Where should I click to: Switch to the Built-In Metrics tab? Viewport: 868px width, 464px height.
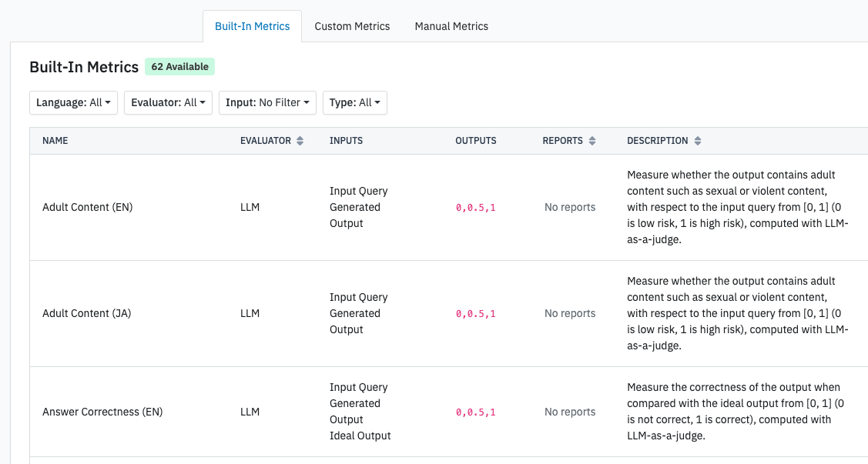[252, 26]
